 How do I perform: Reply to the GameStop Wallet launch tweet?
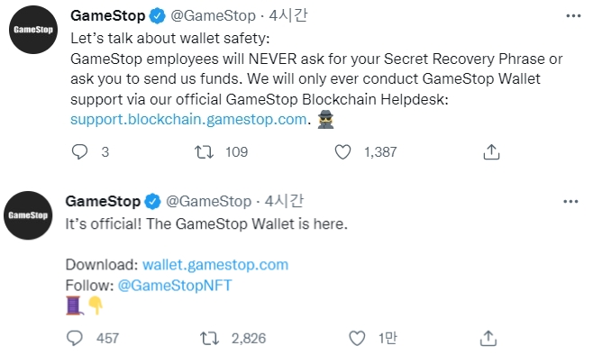point(75,338)
